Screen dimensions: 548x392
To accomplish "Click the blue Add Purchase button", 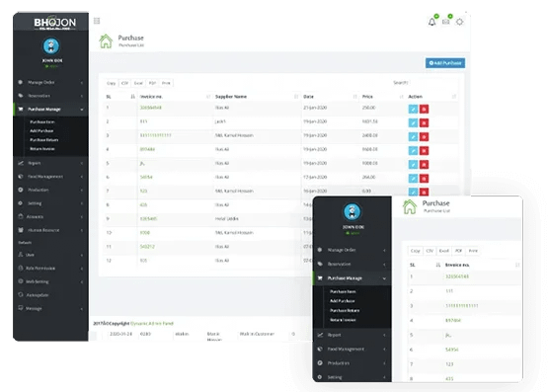I will pos(445,63).
